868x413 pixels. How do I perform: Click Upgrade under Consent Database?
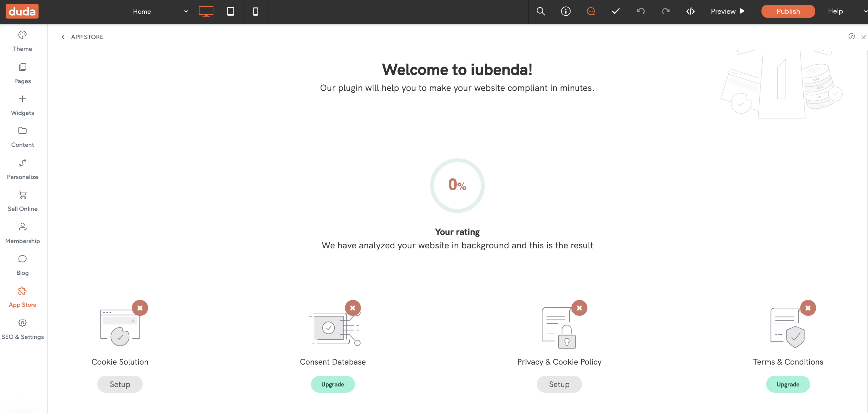(x=332, y=384)
